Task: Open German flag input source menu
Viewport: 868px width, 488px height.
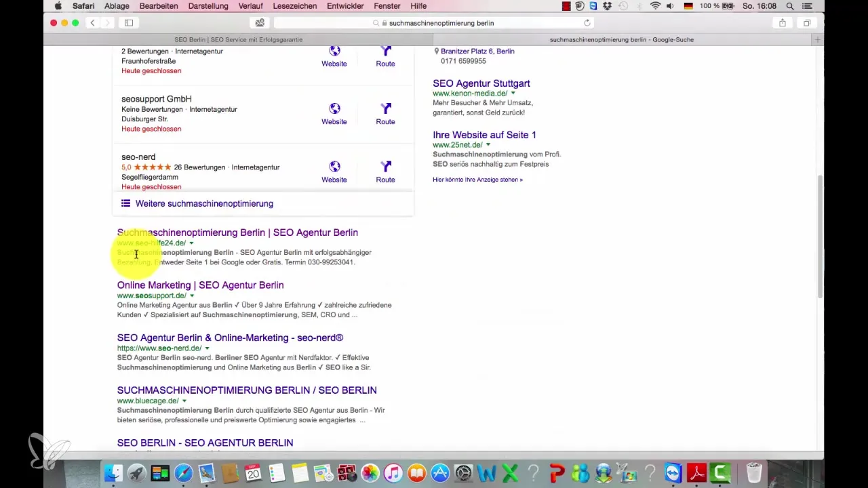Action: pyautogui.click(x=688, y=6)
